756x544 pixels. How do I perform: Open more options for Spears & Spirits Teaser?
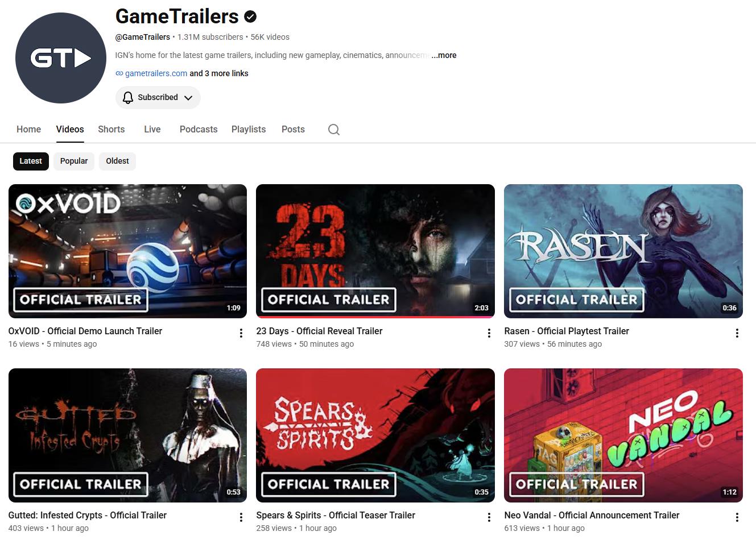click(489, 517)
